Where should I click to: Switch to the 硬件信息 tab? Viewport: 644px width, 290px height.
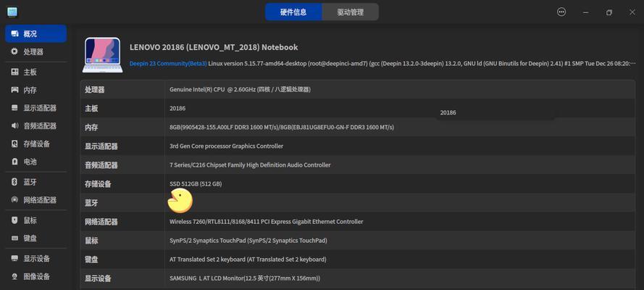(293, 12)
